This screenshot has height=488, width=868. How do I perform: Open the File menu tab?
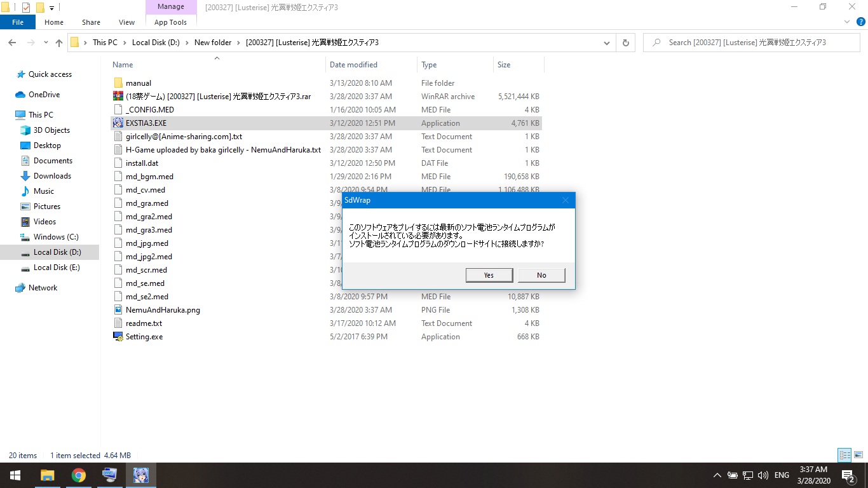[18, 22]
